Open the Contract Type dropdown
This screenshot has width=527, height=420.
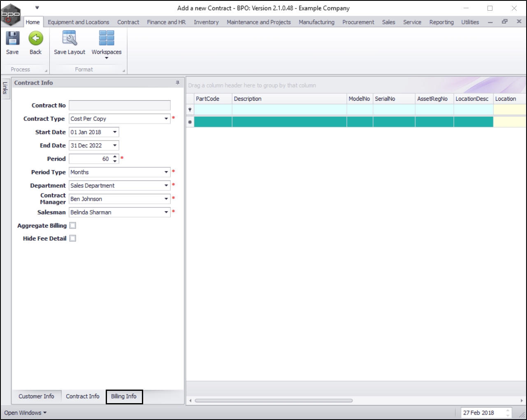click(166, 119)
